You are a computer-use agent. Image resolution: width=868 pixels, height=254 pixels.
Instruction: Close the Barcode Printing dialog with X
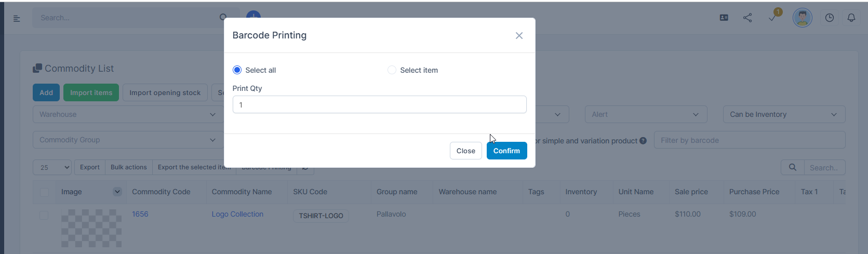click(519, 35)
